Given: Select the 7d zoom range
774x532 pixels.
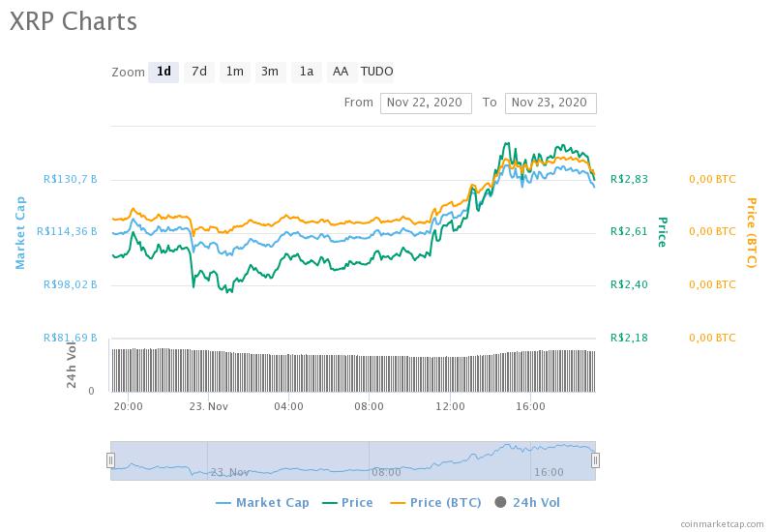Looking at the screenshot, I should coord(199,72).
